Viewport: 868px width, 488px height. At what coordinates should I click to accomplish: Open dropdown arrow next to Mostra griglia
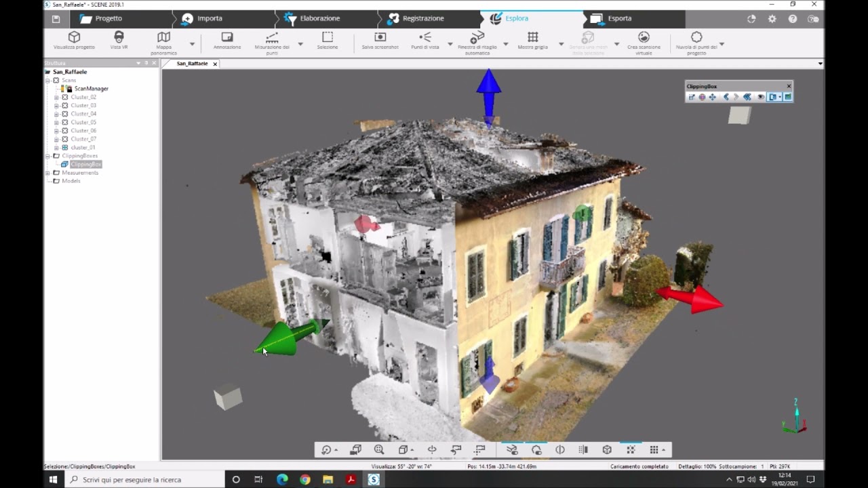click(561, 44)
